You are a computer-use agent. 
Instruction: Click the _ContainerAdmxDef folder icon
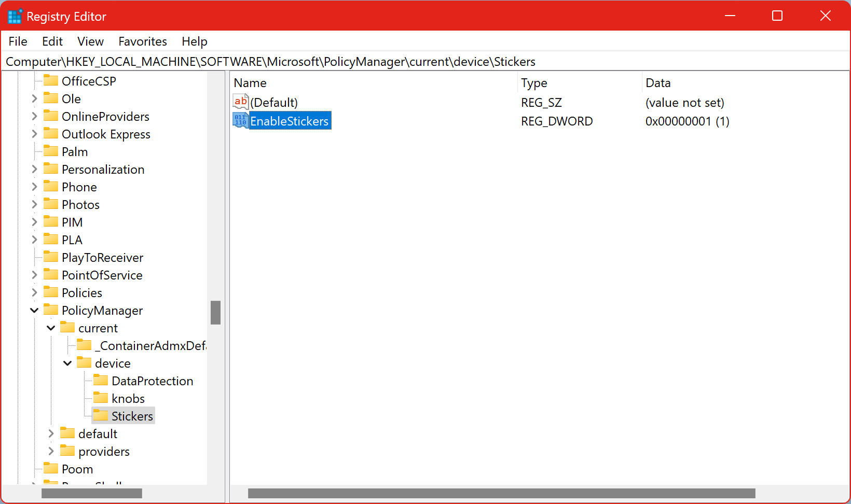point(84,345)
